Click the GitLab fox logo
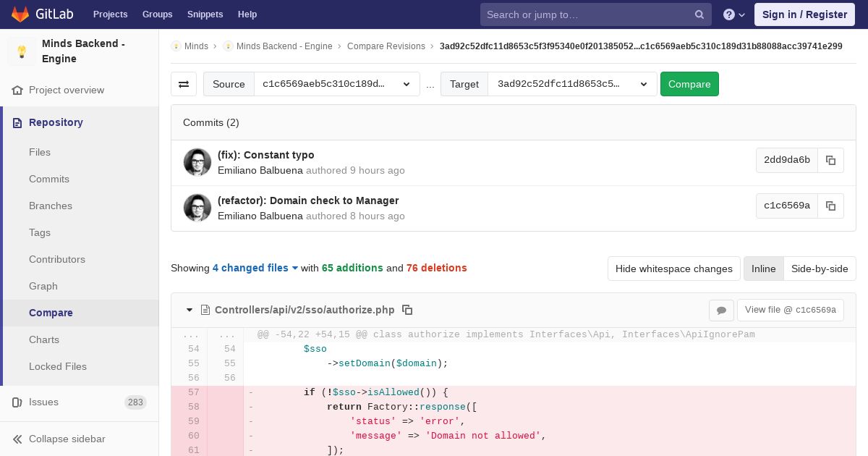Viewport: 868px width, 456px height. (x=20, y=14)
